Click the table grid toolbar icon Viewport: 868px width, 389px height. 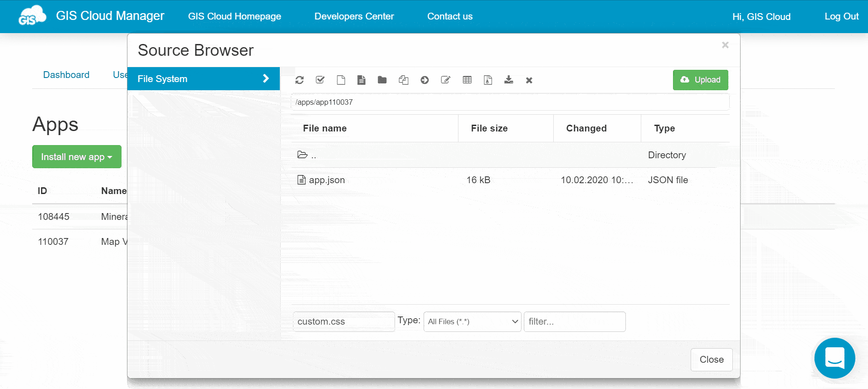(x=467, y=80)
